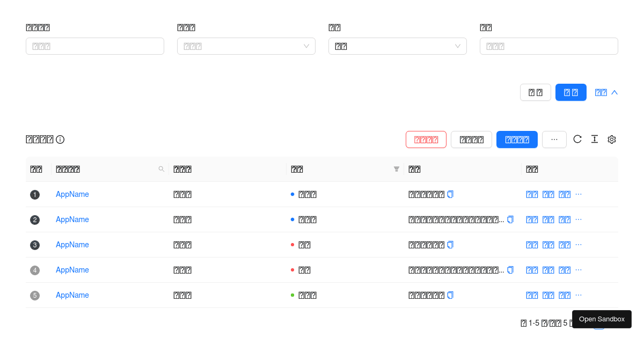Open the column settings gear icon
This screenshot has height=338, width=644.
612,139
